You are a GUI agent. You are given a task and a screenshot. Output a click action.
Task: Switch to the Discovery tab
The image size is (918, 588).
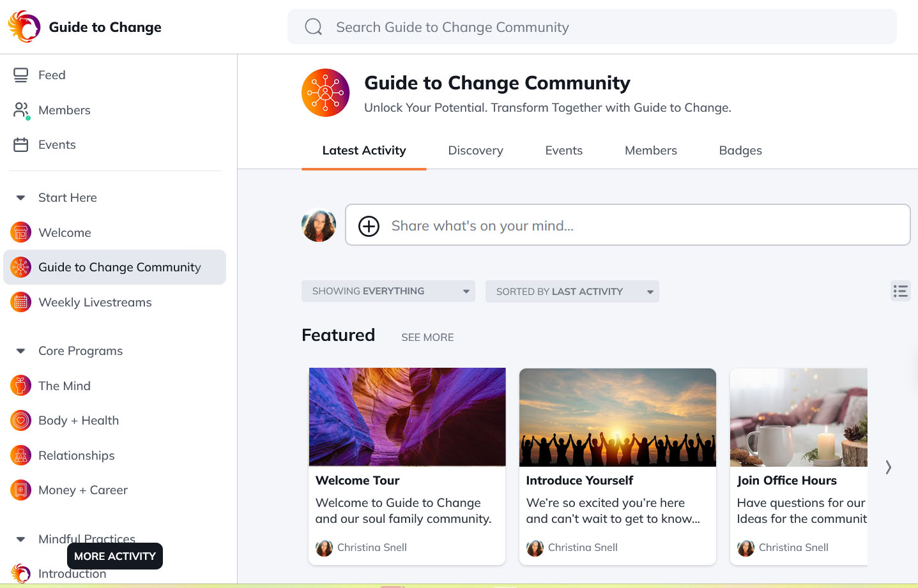pyautogui.click(x=475, y=150)
